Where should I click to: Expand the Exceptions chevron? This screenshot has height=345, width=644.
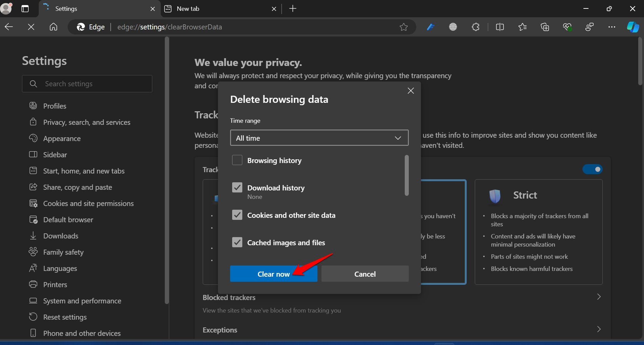pos(599,329)
